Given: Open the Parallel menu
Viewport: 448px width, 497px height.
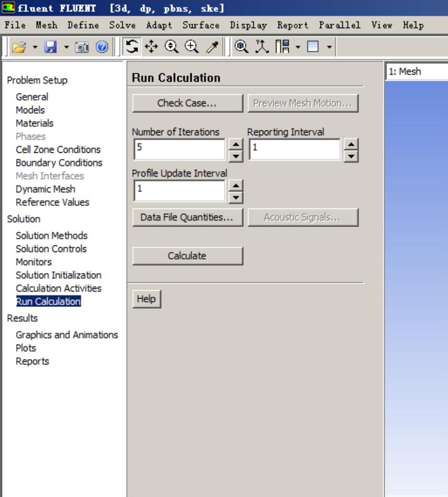Looking at the screenshot, I should click(340, 25).
